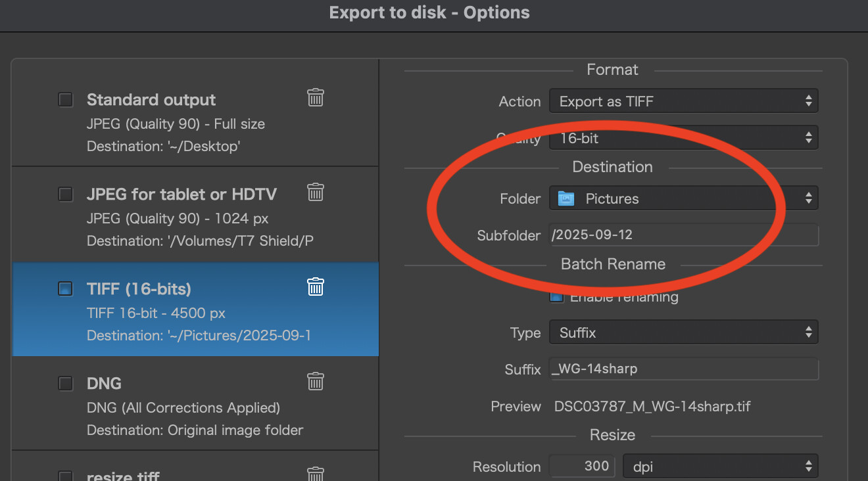Expand the Folder dropdown showing Pictures
Screen dimensions: 868x481
pos(683,198)
